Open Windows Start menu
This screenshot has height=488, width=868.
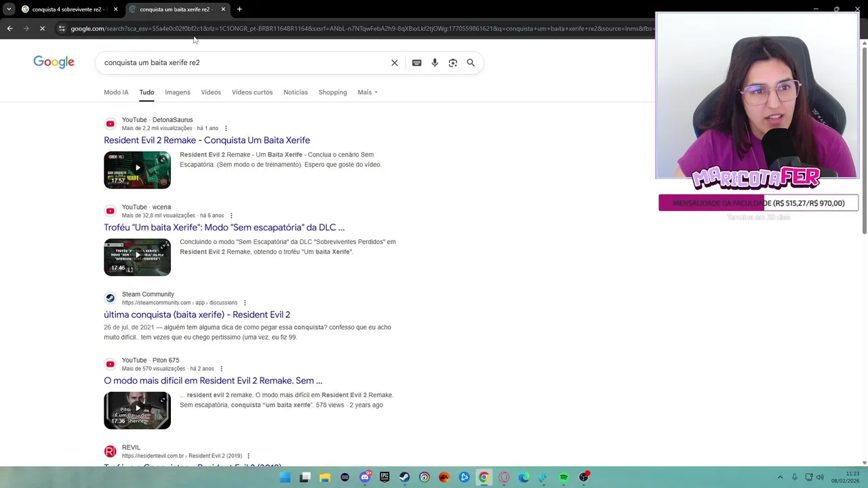pos(285,477)
